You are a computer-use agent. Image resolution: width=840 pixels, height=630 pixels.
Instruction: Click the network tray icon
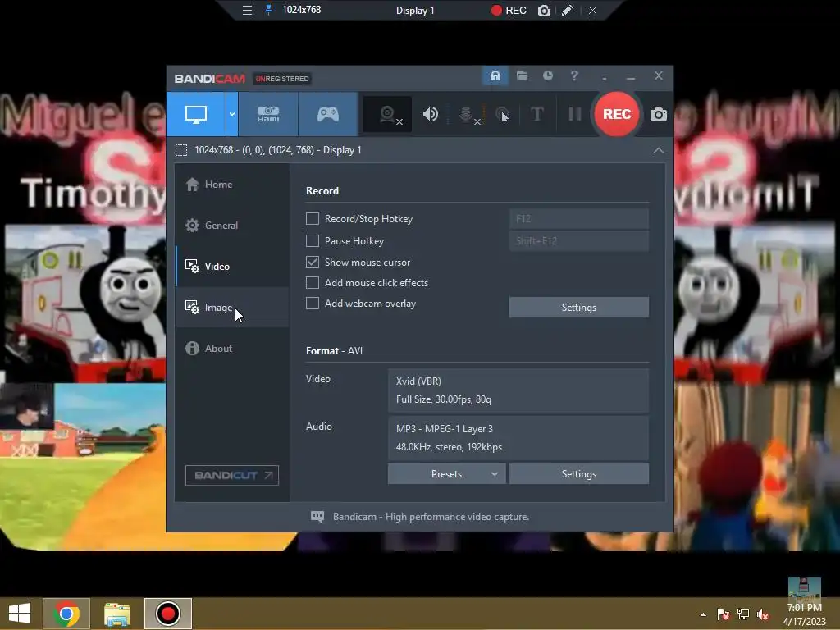(x=743, y=614)
